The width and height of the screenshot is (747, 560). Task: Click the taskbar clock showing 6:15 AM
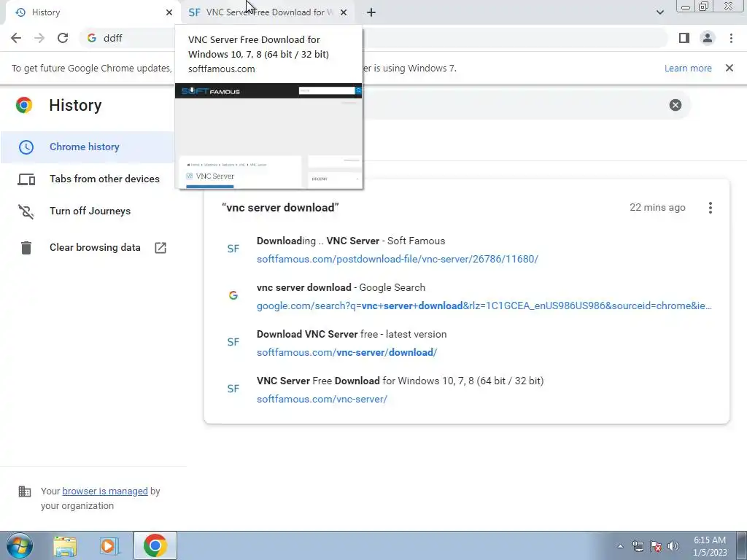tap(709, 546)
